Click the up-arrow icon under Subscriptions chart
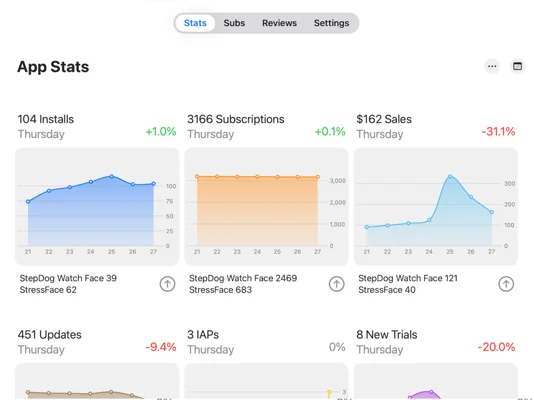This screenshot has width=534, height=400. pos(336,284)
